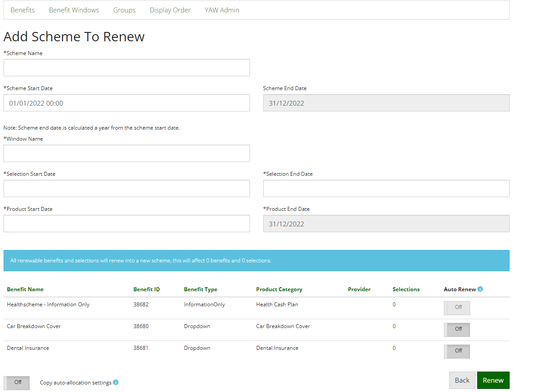Image resolution: width=558 pixels, height=392 pixels.
Task: View selections for Dental Insurance
Action: [394, 348]
